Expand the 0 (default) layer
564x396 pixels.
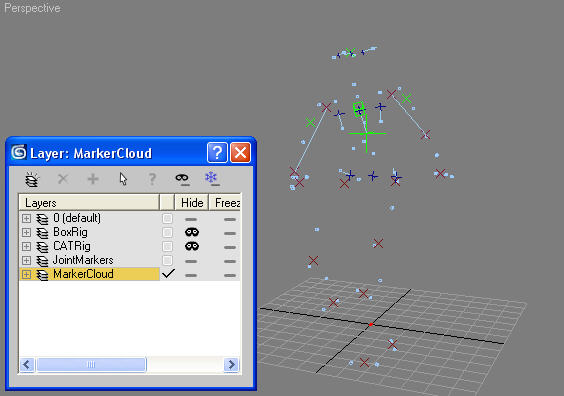pos(26,218)
